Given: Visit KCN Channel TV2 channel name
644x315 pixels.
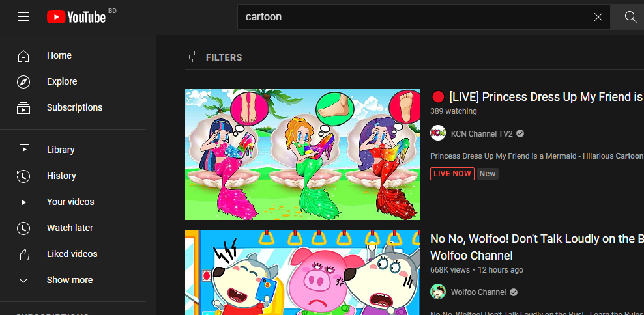Looking at the screenshot, I should tap(482, 133).
